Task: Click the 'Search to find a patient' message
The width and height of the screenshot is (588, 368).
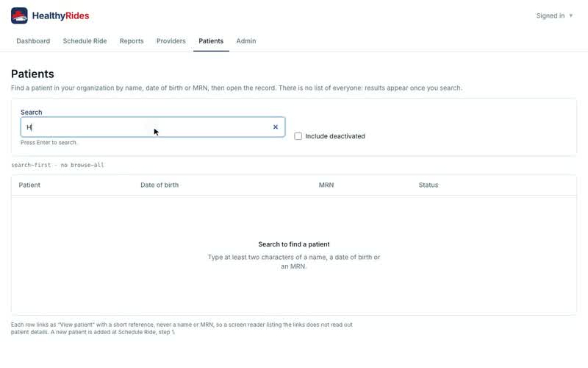Action: click(294, 244)
